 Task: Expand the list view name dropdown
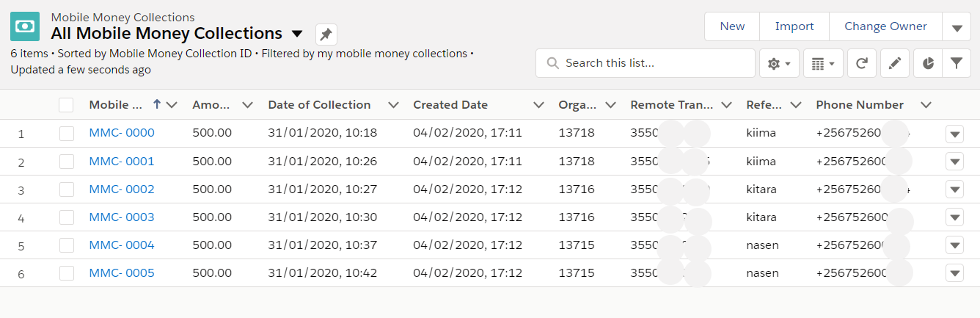tap(297, 34)
